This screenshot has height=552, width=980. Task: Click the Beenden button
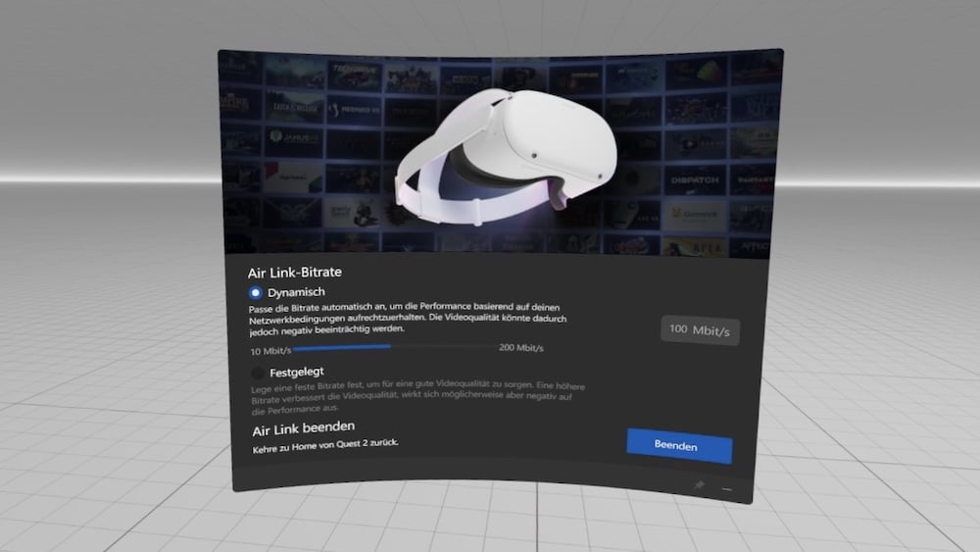coord(678,446)
